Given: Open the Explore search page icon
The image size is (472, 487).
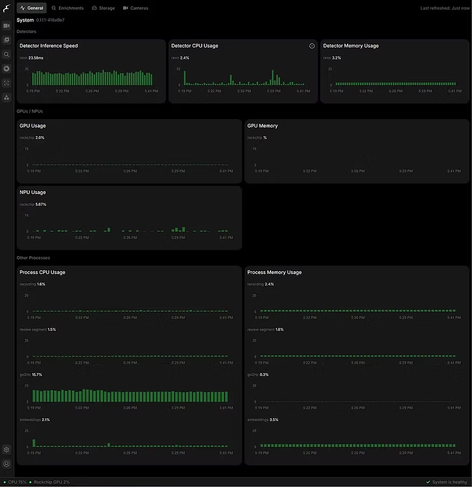Looking at the screenshot, I should (x=6, y=54).
